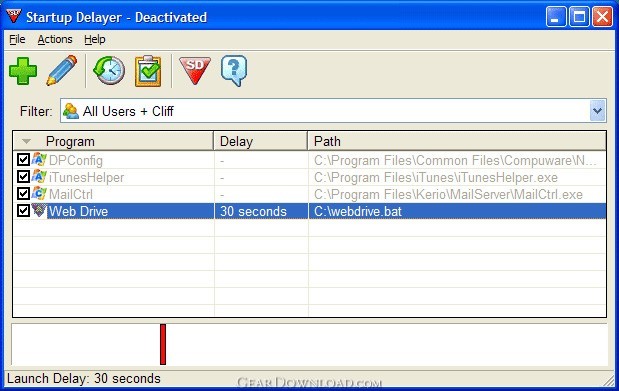Click the 30 seconds delay cell
The image size is (619, 391).
coord(261,211)
